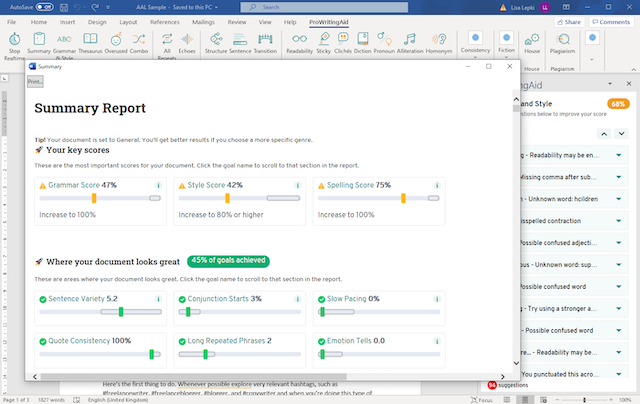This screenshot has height=404, width=640.
Task: Click the Save icon in title bar
Action: [x=64, y=7]
